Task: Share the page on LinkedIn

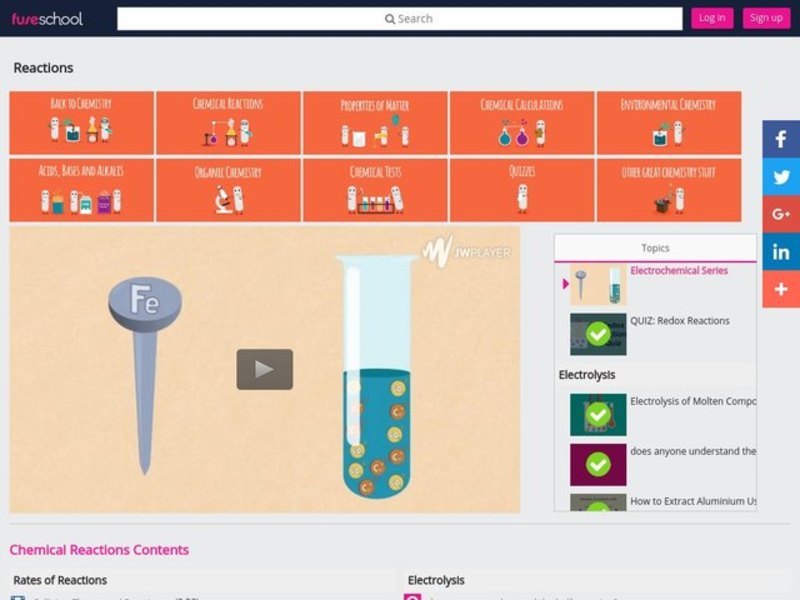Action: [x=781, y=252]
